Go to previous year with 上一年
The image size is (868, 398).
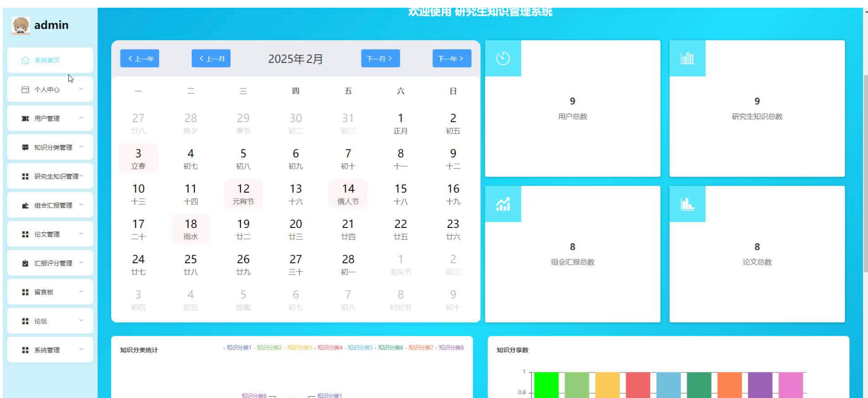click(139, 58)
